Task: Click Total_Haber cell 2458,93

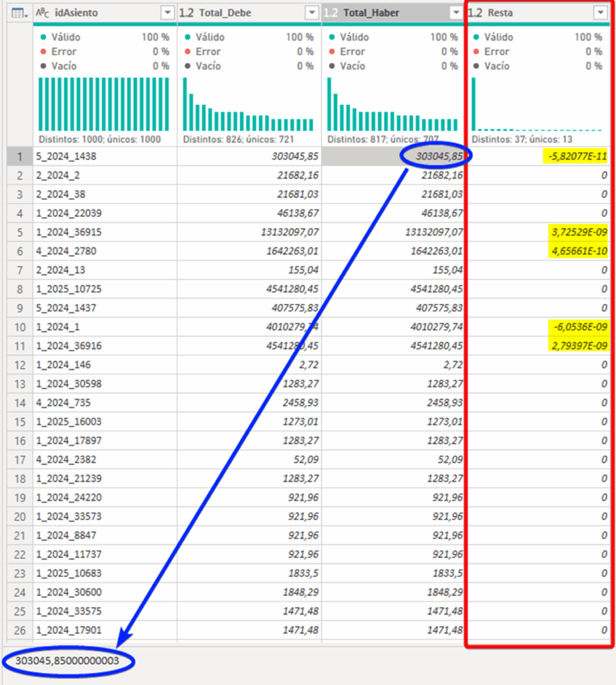Action: click(393, 402)
